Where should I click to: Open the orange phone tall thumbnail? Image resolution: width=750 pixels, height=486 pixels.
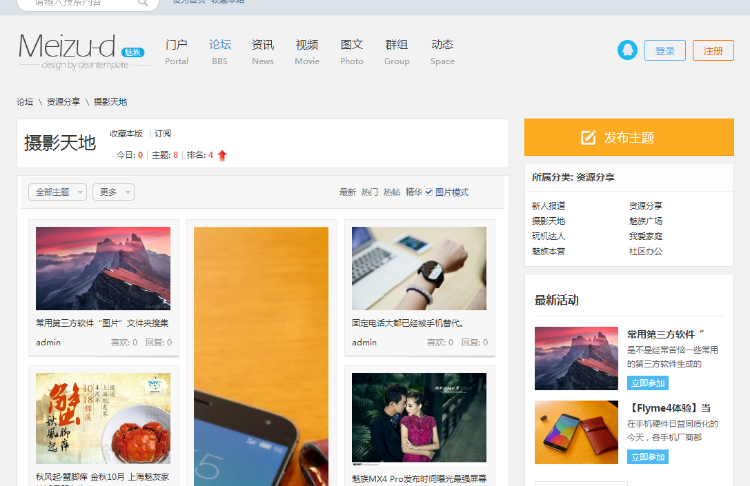click(x=261, y=356)
